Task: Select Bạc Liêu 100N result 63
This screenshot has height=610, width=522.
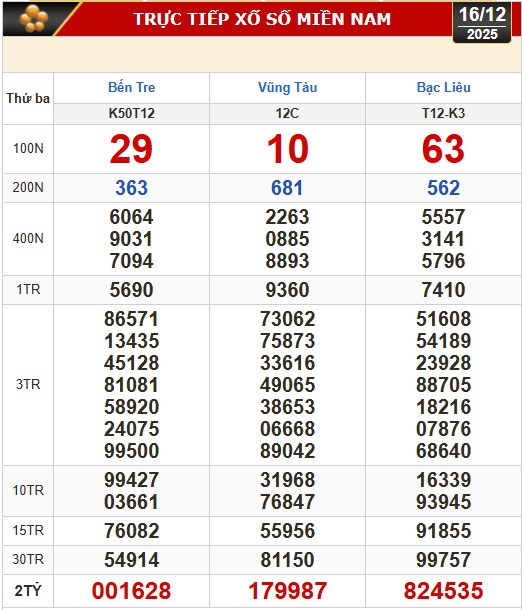Action: (443, 149)
